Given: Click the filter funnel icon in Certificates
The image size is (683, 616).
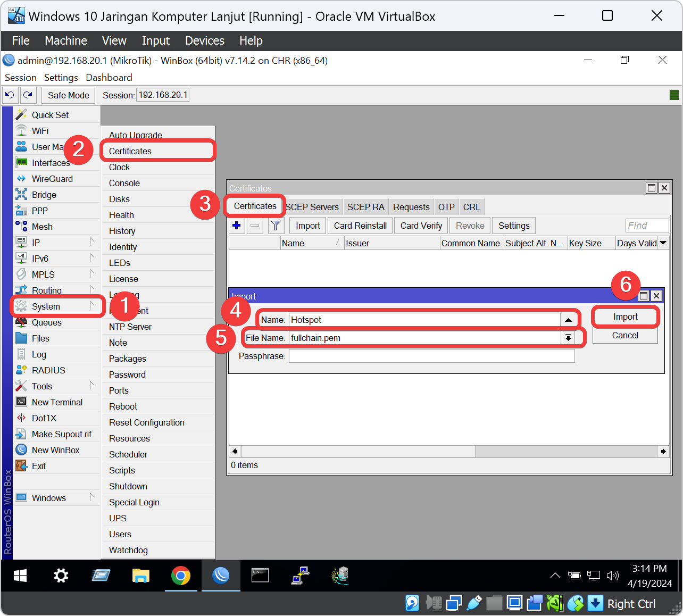Looking at the screenshot, I should pos(276,226).
